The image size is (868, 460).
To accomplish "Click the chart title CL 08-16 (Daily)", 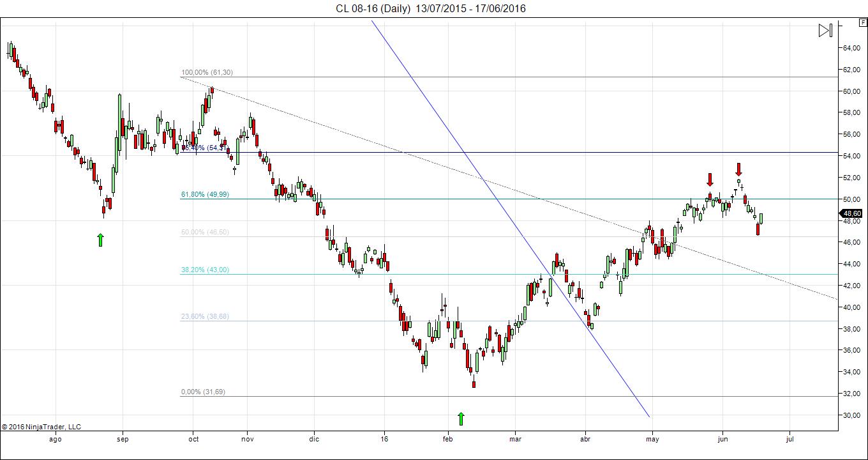I will [x=373, y=8].
